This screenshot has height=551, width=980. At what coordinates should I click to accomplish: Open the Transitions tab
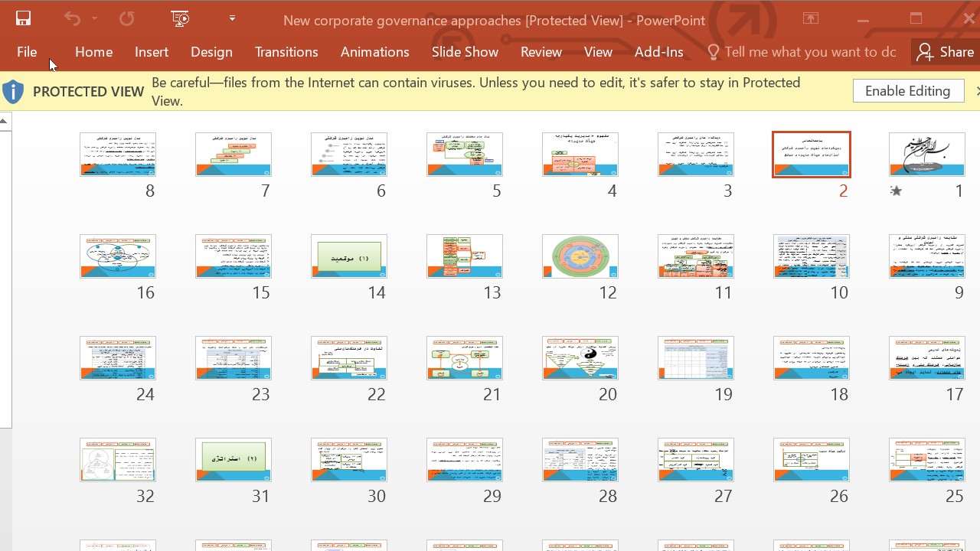tap(286, 52)
